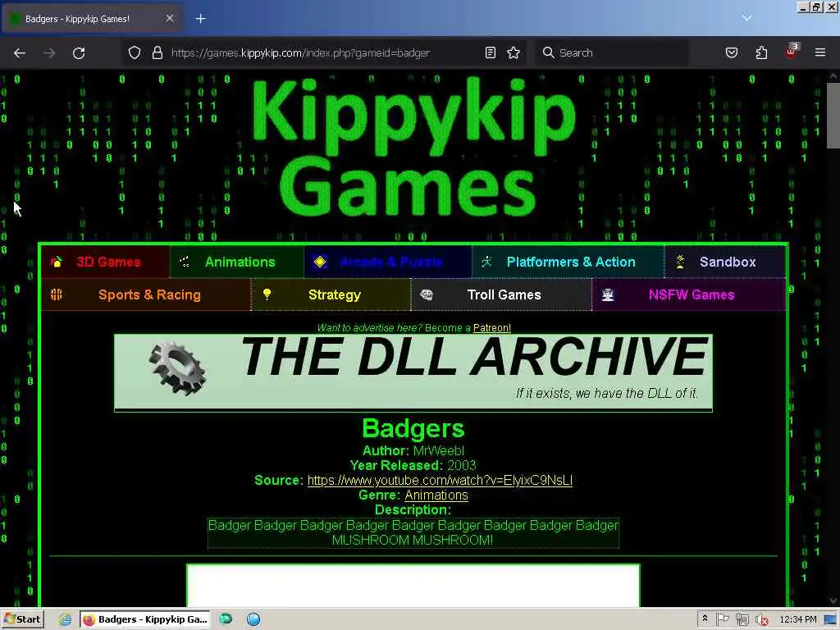Open the red extension badge icon
This screenshot has width=840, height=630.
pos(791,52)
